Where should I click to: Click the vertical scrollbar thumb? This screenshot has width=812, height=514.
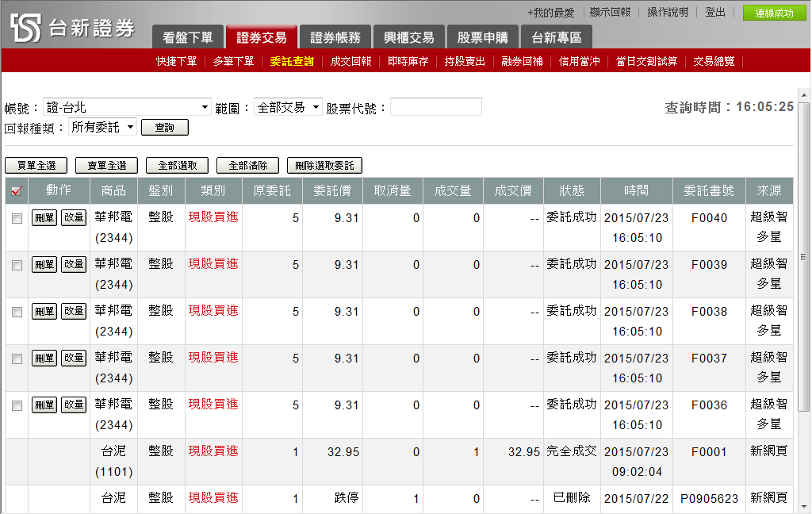point(803,255)
